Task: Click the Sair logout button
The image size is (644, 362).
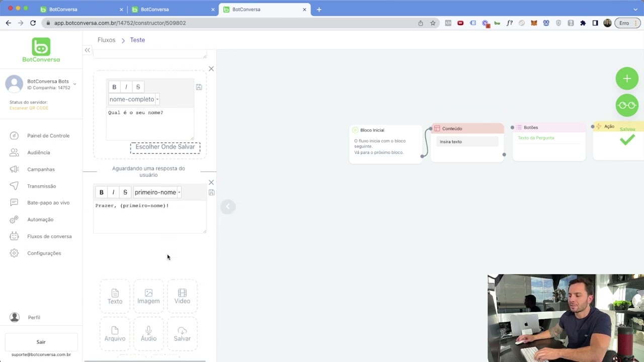Action: pyautogui.click(x=41, y=342)
